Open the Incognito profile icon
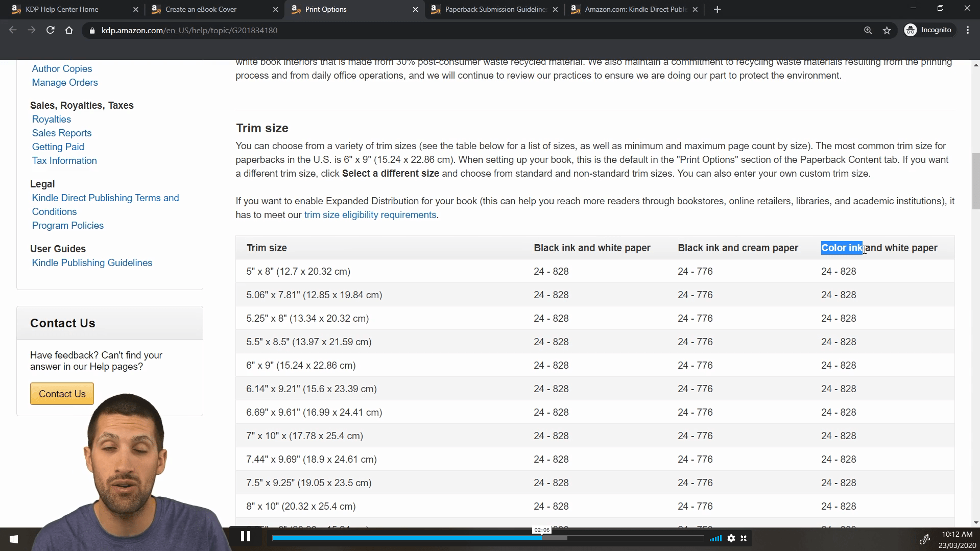This screenshot has width=980, height=551. tap(929, 30)
